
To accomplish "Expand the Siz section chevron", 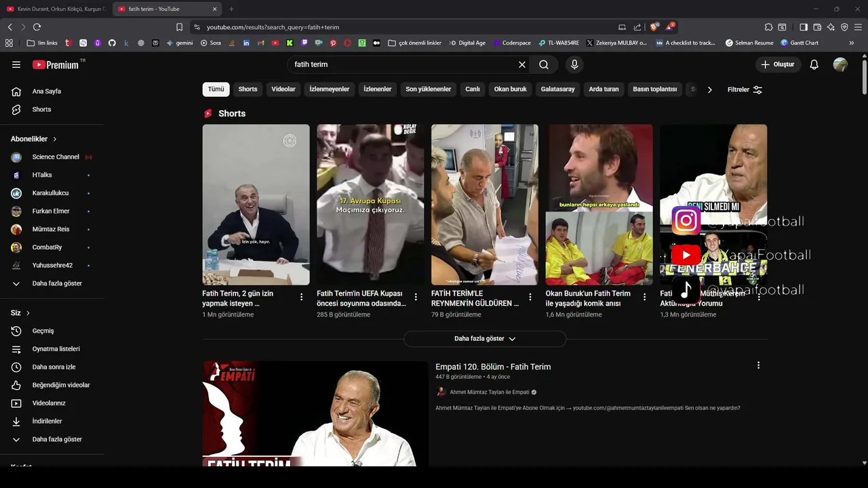I will pyautogui.click(x=28, y=313).
